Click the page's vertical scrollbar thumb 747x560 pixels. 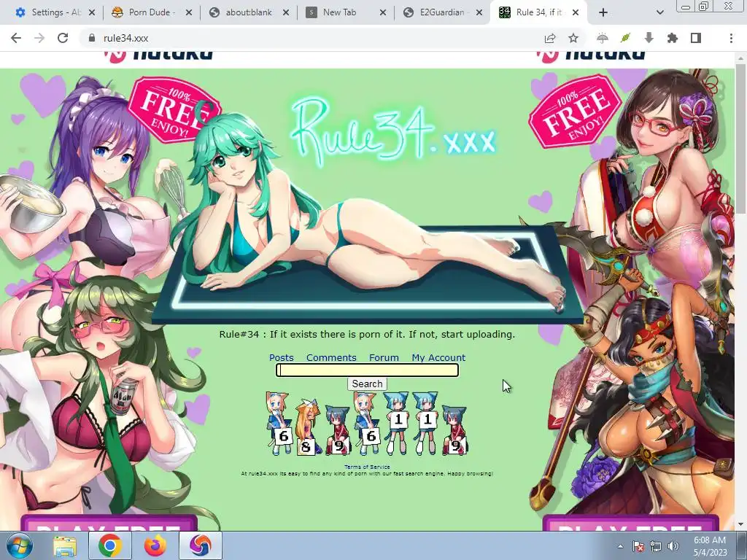point(741,138)
